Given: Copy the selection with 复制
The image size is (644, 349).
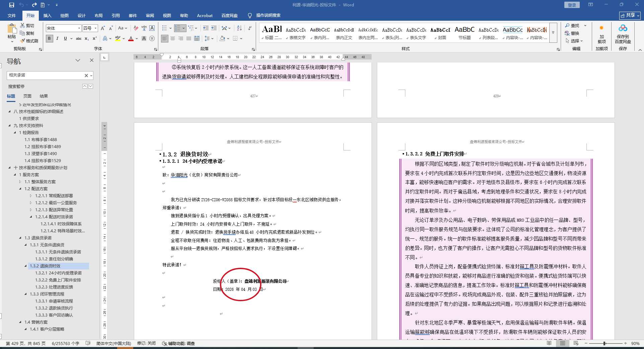Looking at the screenshot, I should pos(27,33).
